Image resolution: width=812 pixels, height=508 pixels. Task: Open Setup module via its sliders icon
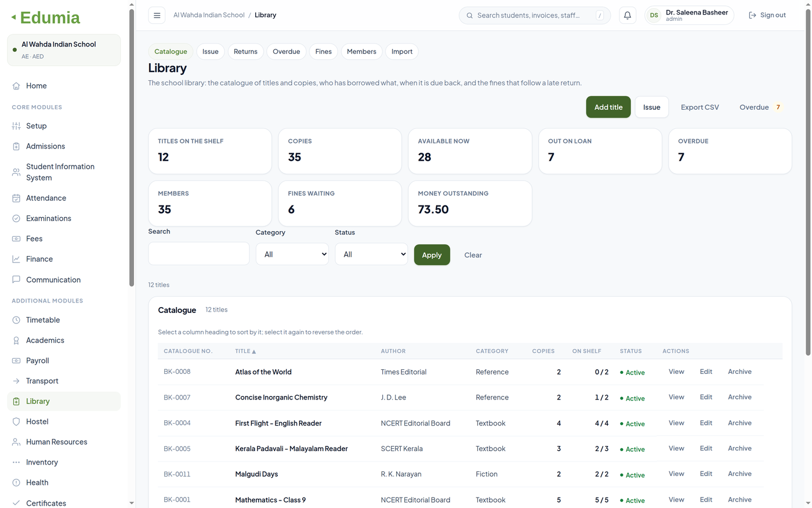pos(16,126)
